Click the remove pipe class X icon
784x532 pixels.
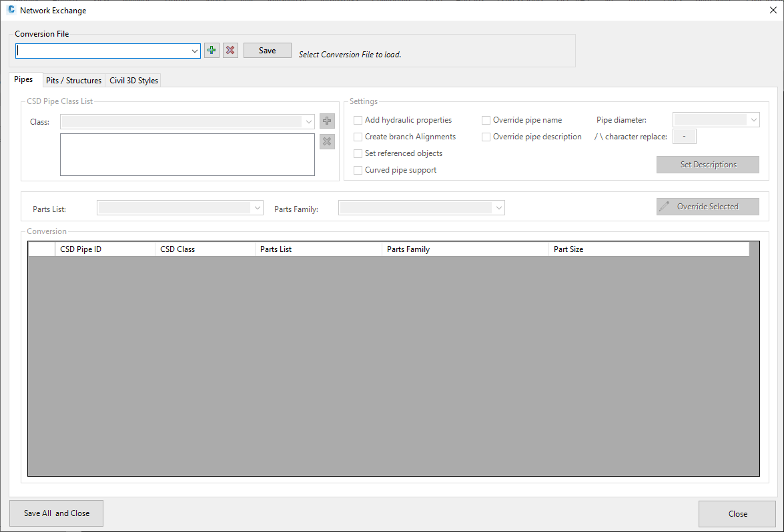click(327, 141)
